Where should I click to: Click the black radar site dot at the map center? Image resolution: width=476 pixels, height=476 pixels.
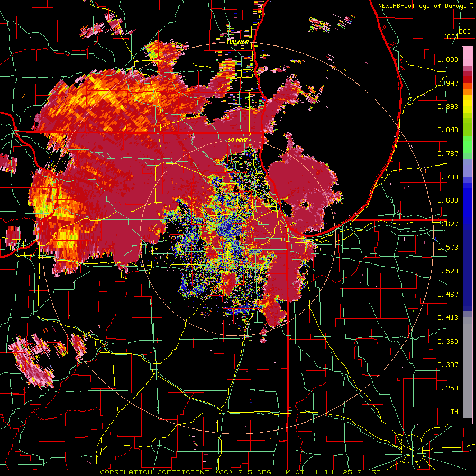(x=237, y=237)
